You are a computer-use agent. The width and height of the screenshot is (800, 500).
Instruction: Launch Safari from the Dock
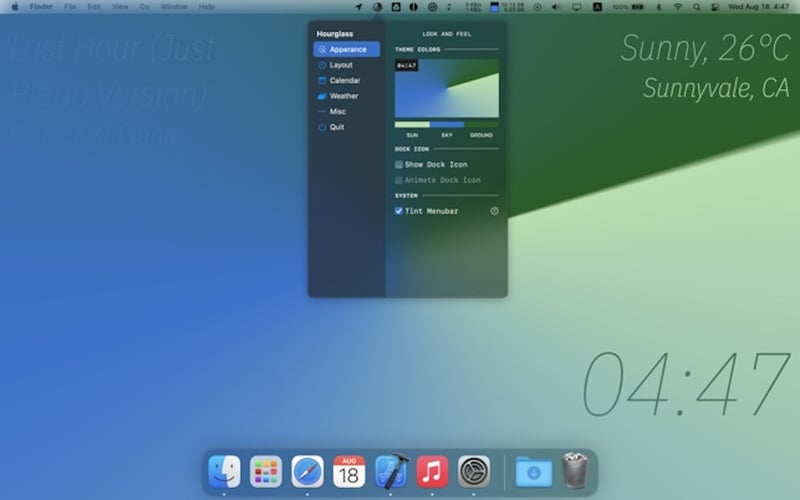[x=307, y=471]
